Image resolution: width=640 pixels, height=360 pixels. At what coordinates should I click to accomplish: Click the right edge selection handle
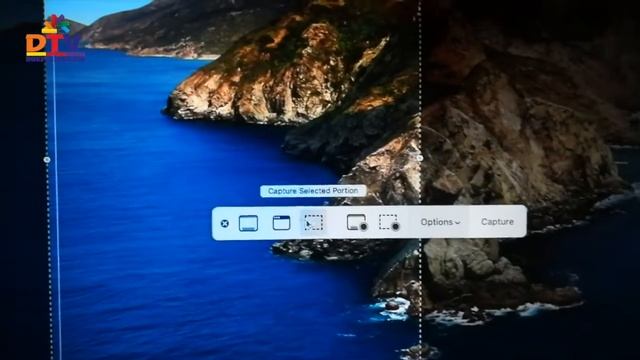coord(420,158)
